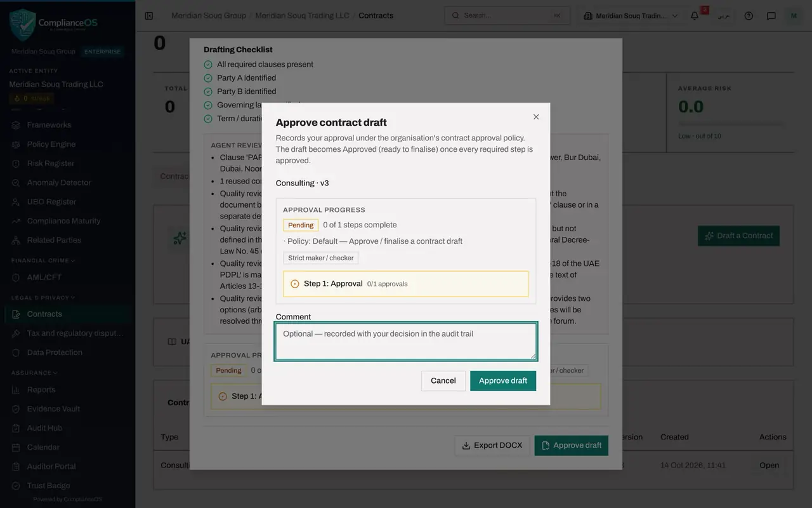Click the Related Parties sidebar icon
This screenshot has height=508, width=812.
tap(16, 240)
